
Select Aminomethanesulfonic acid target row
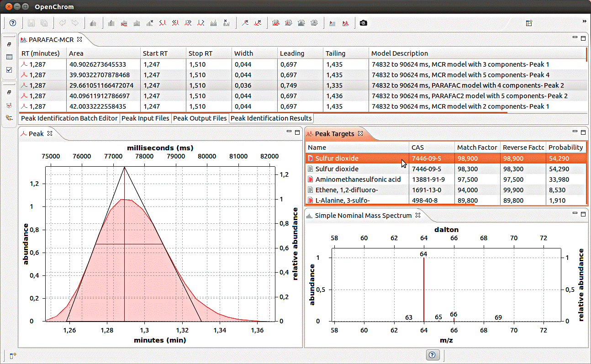tap(445, 179)
